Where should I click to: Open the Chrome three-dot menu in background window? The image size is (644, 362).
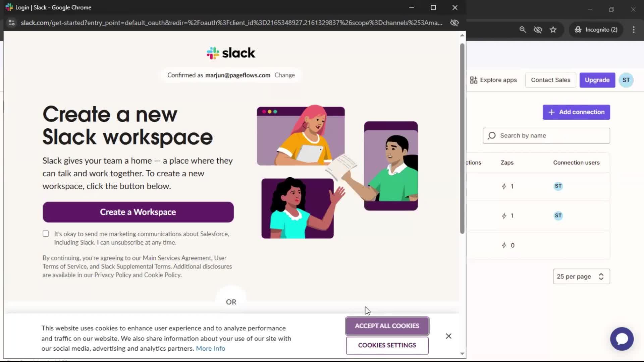point(634,30)
